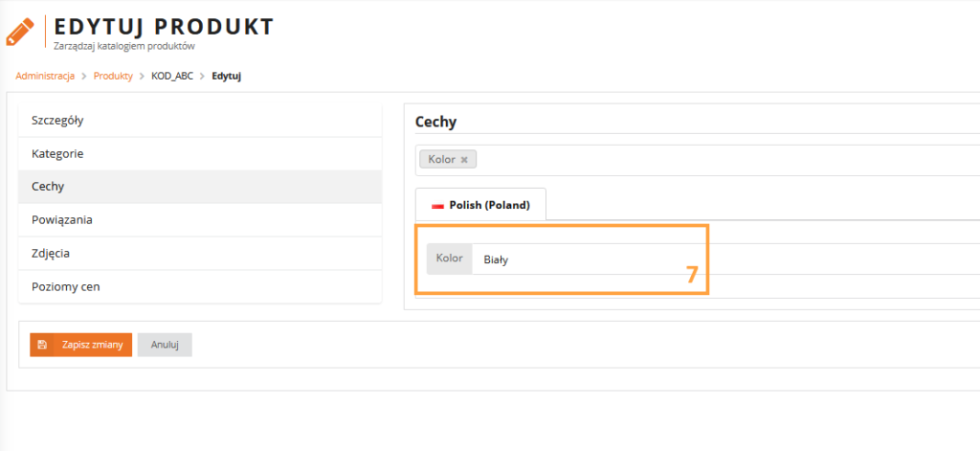Remove the Kolor tag with its x
980x451 pixels.
[464, 160]
